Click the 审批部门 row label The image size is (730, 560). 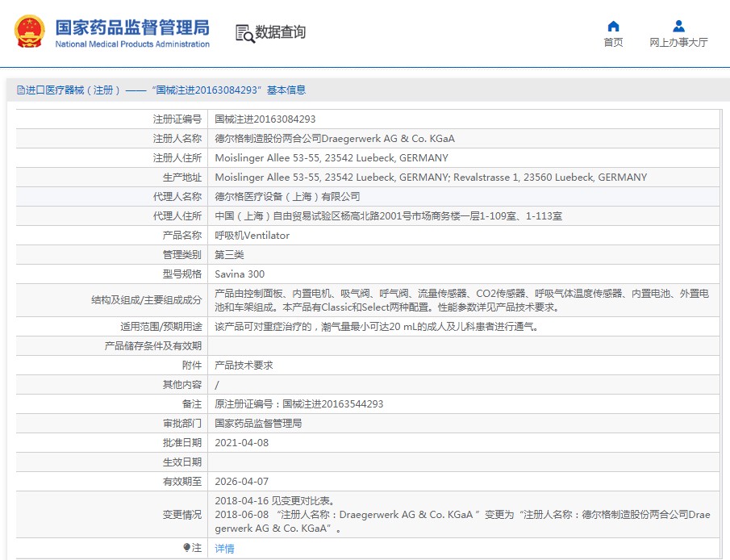pos(182,424)
